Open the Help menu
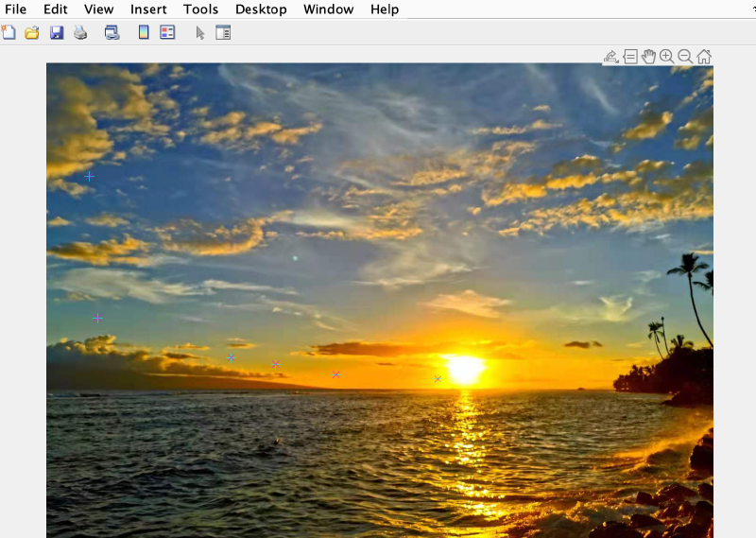 tap(385, 9)
